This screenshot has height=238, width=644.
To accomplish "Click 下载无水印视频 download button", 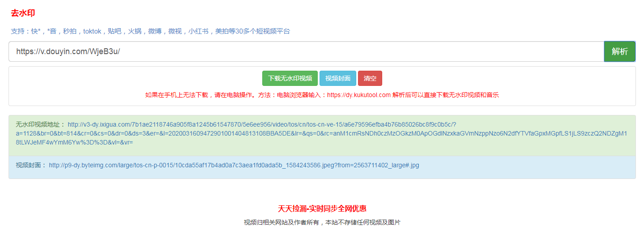I will [290, 78].
